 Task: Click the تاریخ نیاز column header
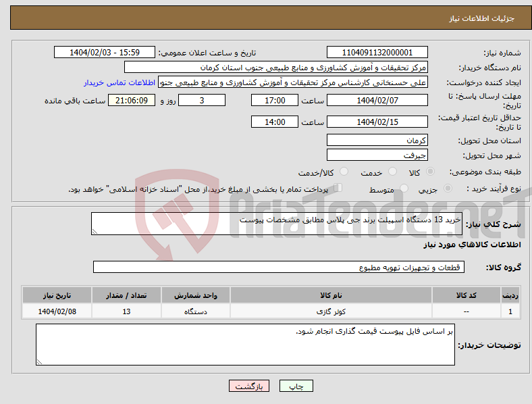[57, 295]
